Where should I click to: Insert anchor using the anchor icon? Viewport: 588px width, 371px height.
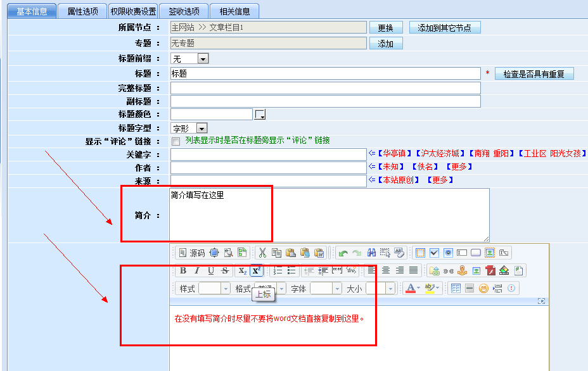462,270
